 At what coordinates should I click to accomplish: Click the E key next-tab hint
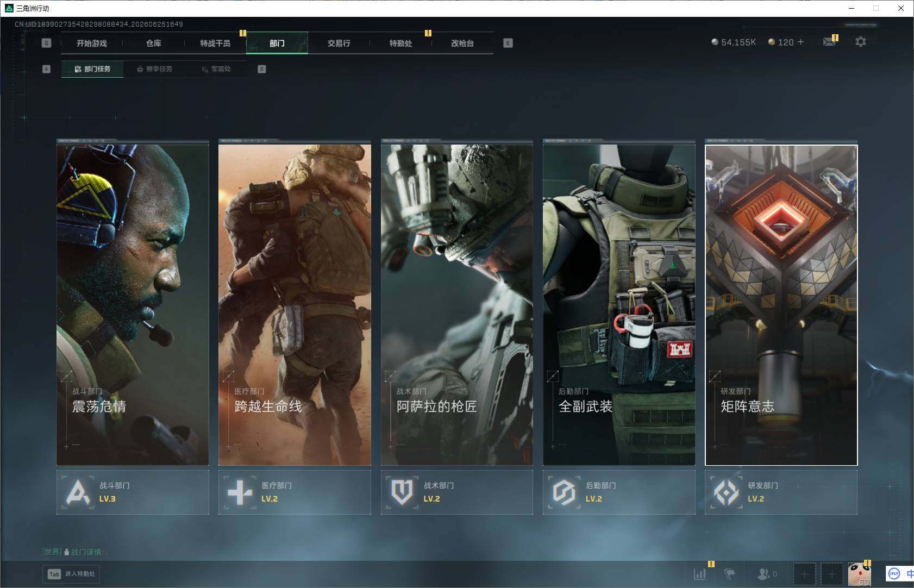(508, 43)
